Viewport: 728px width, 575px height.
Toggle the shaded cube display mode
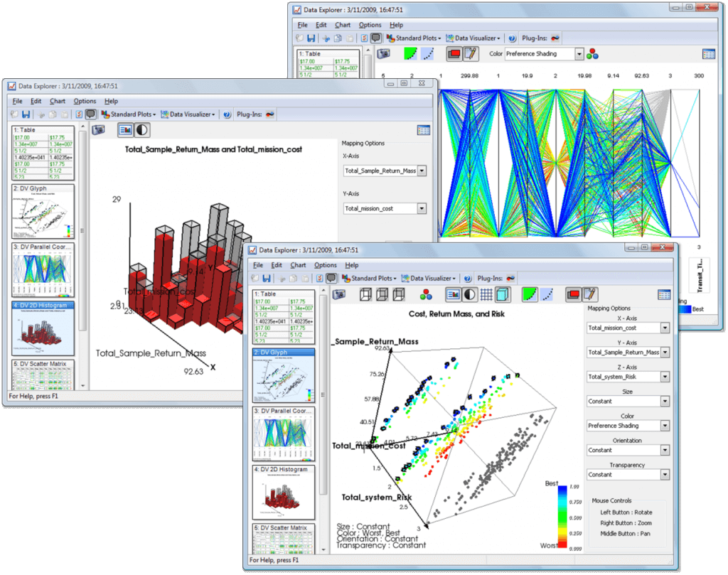pyautogui.click(x=501, y=294)
